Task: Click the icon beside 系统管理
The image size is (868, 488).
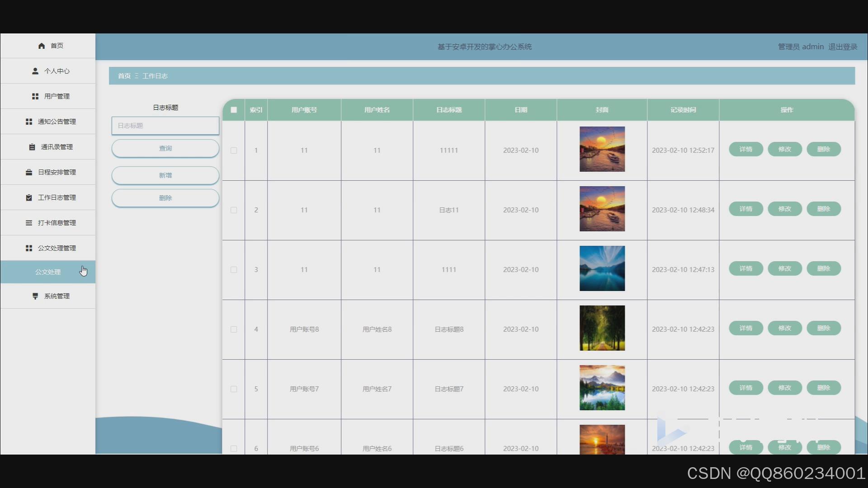Action: click(x=35, y=296)
